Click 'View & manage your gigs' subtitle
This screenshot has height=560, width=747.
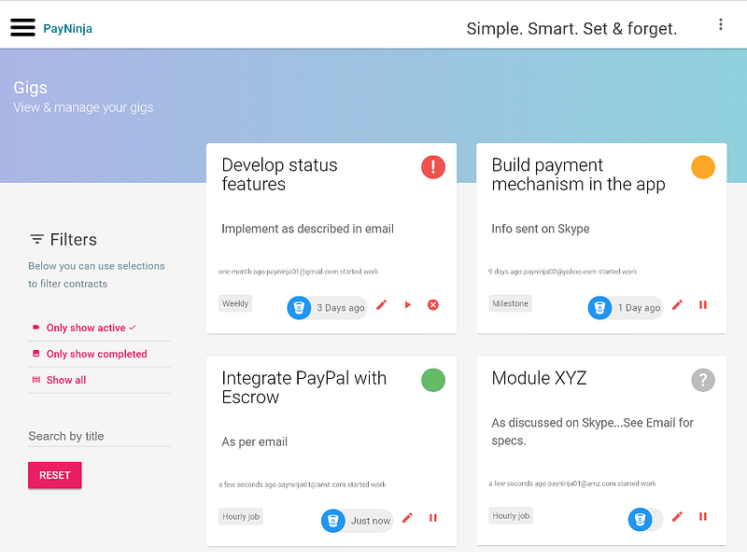[83, 107]
